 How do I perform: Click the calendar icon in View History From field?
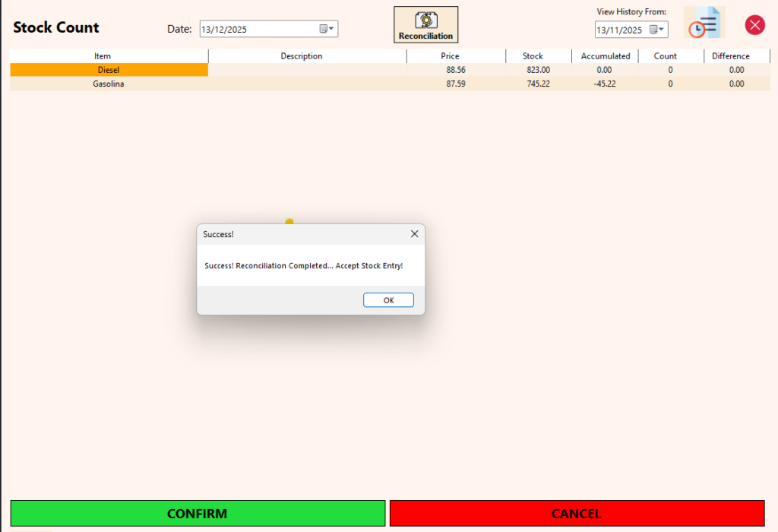pyautogui.click(x=653, y=30)
